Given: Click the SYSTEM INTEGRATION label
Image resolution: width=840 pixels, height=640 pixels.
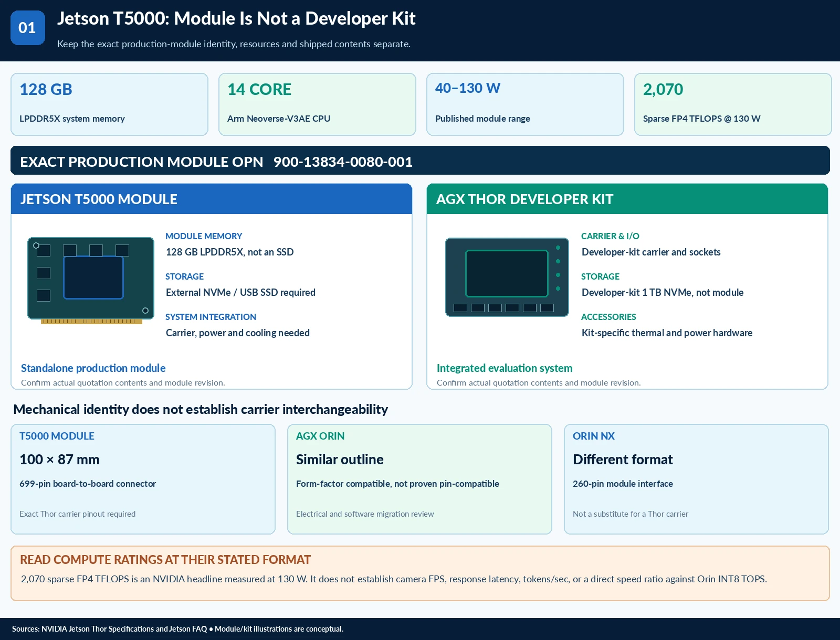Looking at the screenshot, I should point(211,317).
